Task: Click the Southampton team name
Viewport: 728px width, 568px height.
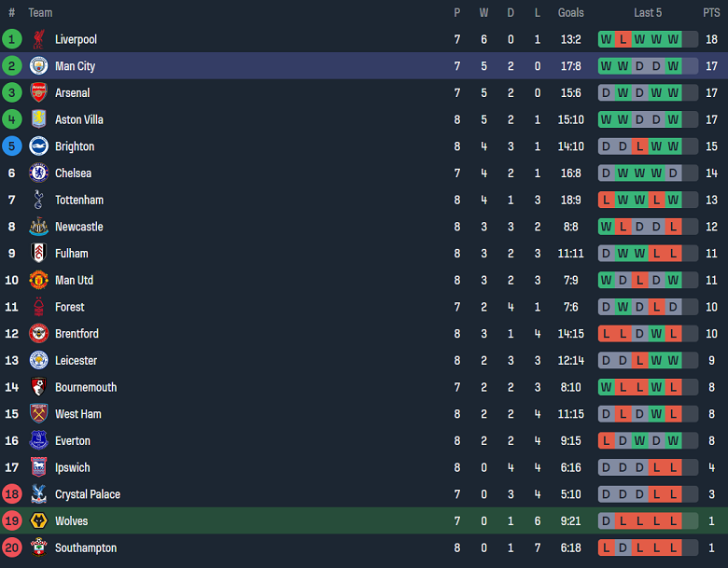Action: (86, 547)
